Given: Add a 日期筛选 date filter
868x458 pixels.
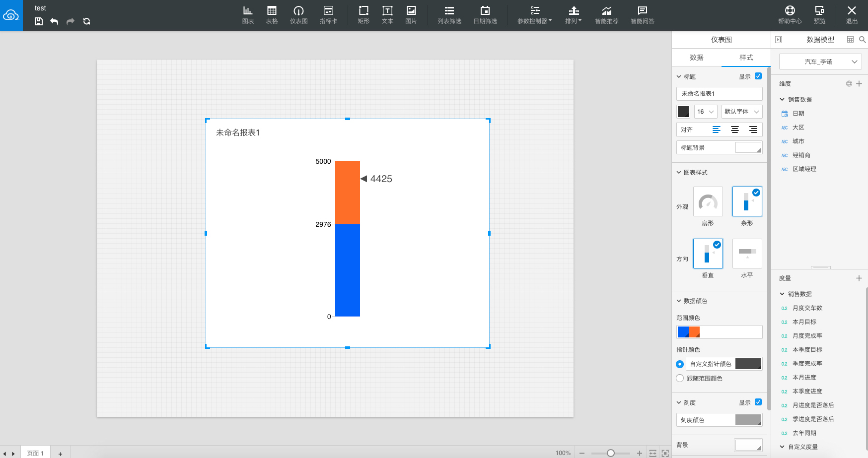Looking at the screenshot, I should (x=485, y=15).
